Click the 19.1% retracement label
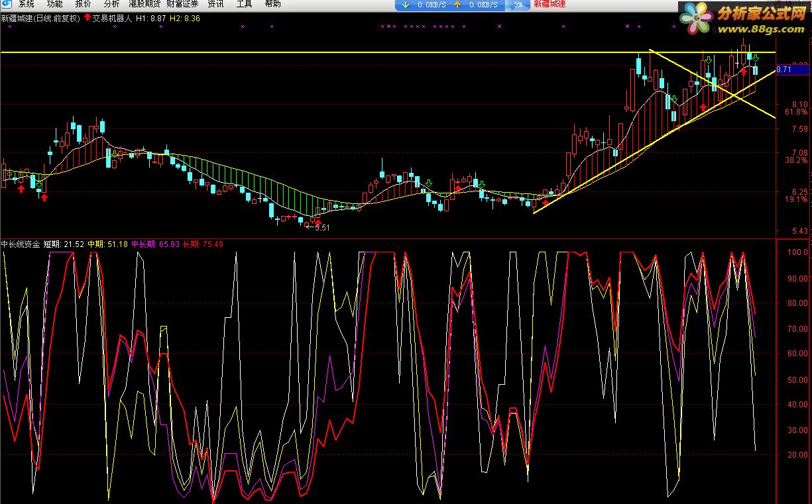Screen dimensions: 812x504 pos(796,199)
